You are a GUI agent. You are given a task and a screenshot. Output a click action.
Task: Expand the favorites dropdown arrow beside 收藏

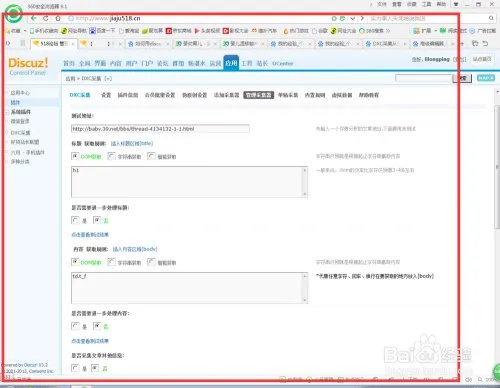click(x=25, y=31)
